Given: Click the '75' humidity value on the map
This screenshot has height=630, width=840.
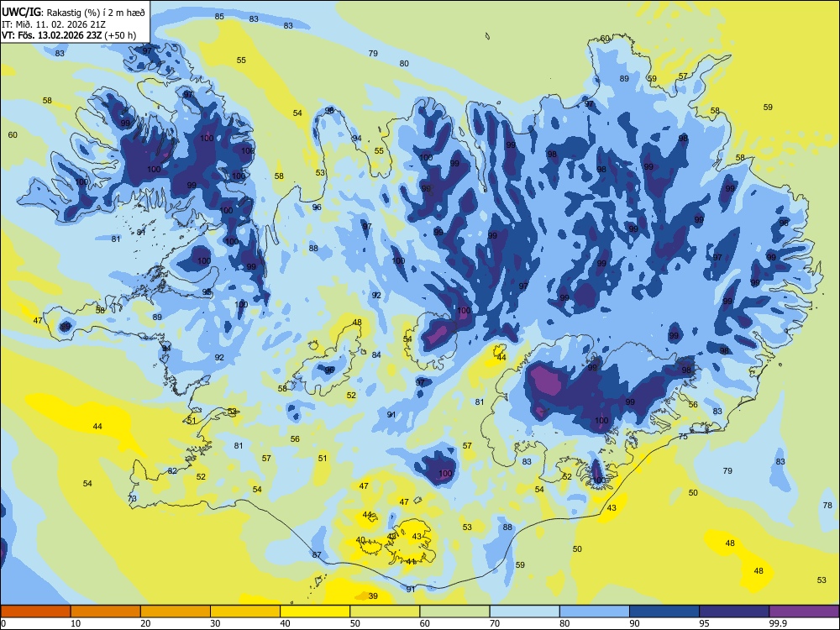Looking at the screenshot, I should click(x=683, y=437).
